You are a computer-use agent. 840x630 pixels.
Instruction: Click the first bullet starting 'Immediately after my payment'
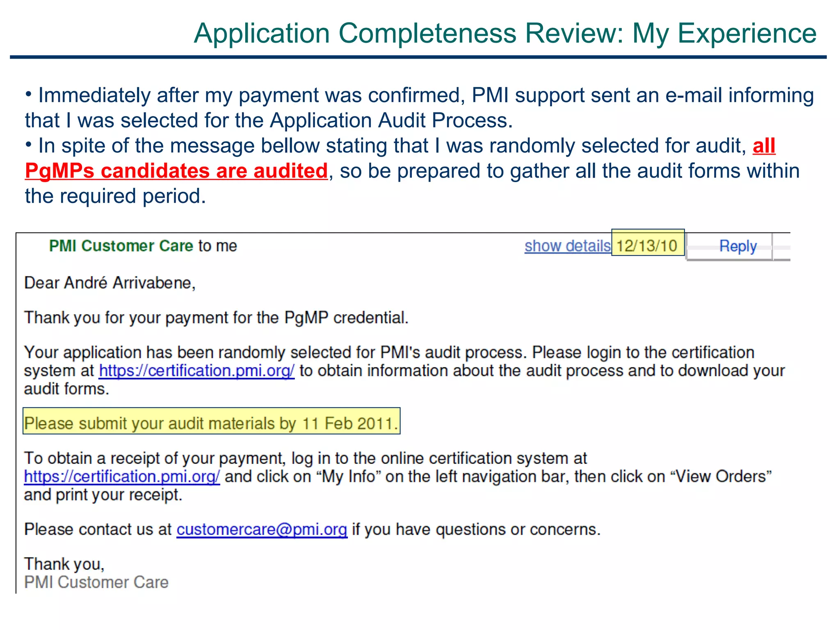(x=419, y=108)
